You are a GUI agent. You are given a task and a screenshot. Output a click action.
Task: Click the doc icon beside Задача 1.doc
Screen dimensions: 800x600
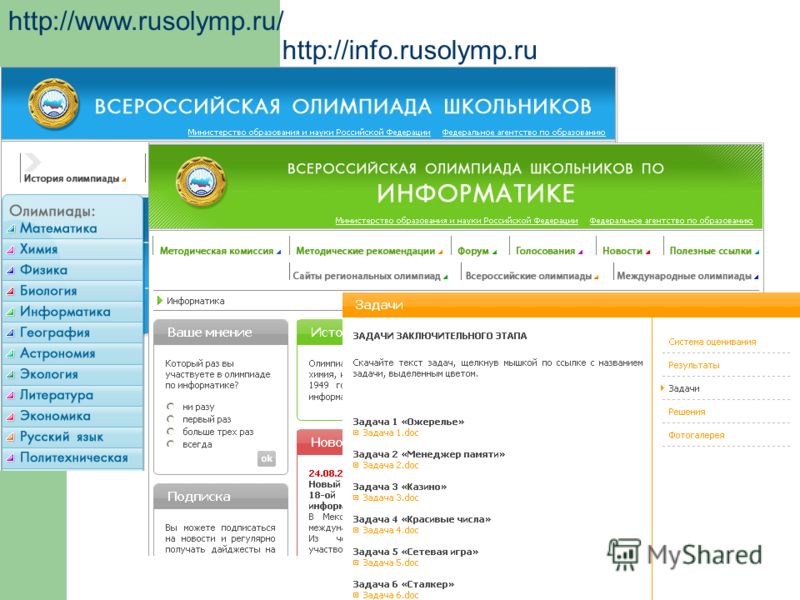(x=356, y=433)
